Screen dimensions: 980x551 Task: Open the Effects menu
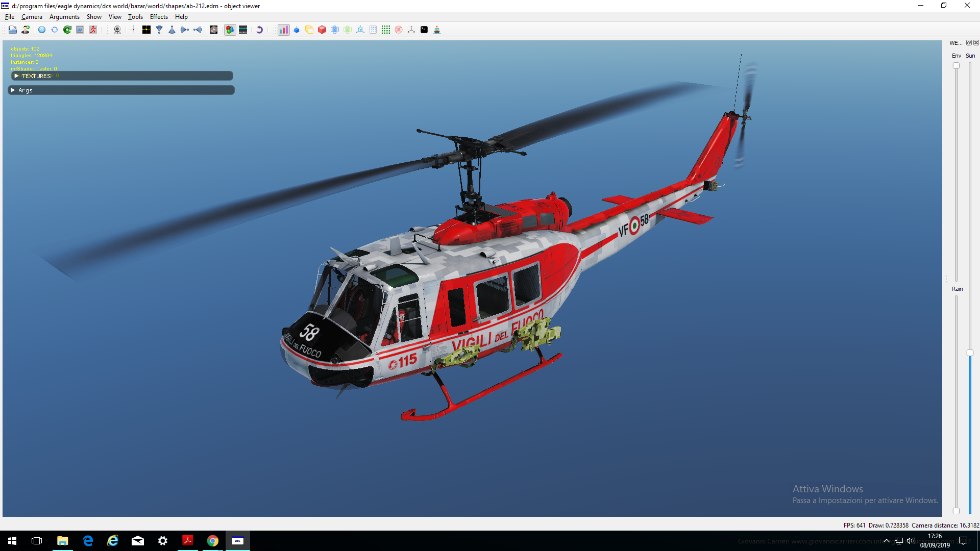(x=159, y=17)
